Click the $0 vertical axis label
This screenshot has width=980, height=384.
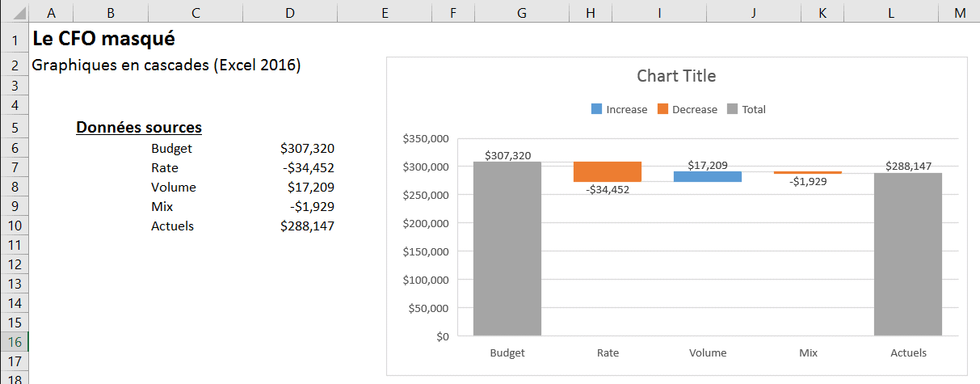pyautogui.click(x=441, y=336)
